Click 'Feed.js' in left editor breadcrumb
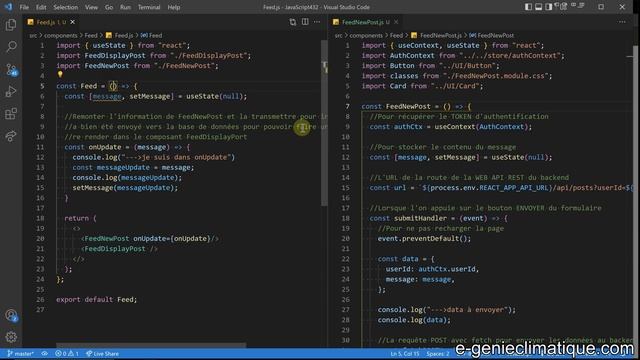This screenshot has height=360, width=640. (x=123, y=36)
